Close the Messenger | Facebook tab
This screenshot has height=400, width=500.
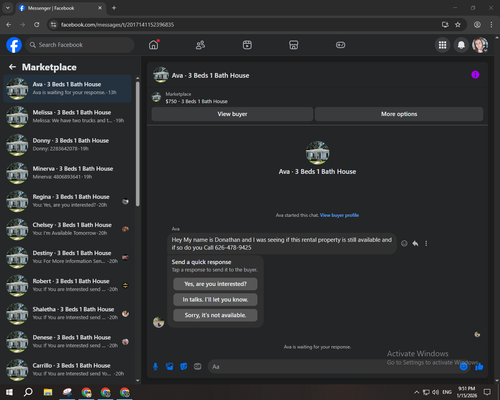coord(100,8)
